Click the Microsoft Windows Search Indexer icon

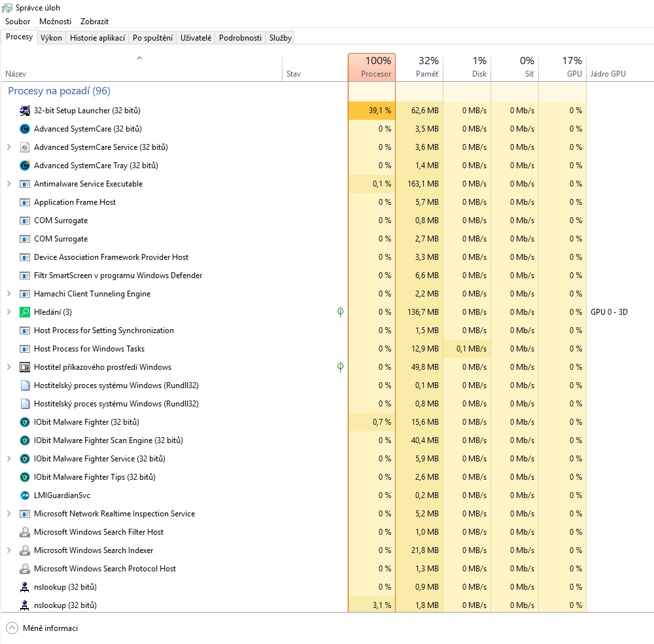(25, 550)
